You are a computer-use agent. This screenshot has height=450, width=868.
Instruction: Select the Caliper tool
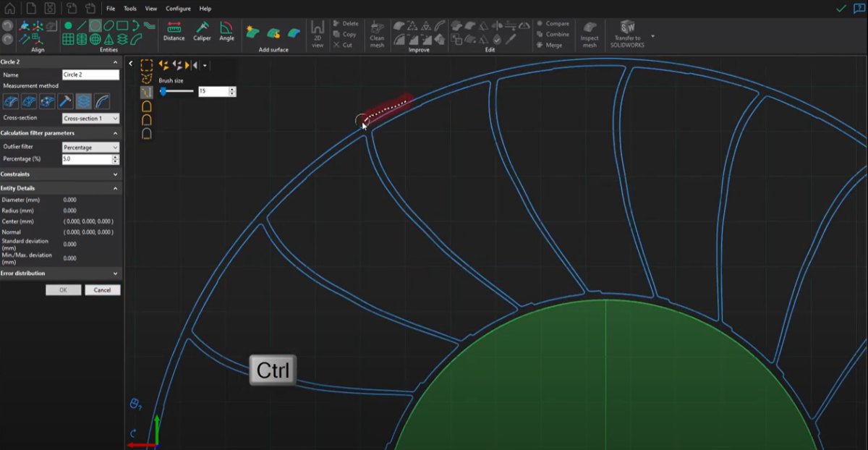(x=202, y=30)
